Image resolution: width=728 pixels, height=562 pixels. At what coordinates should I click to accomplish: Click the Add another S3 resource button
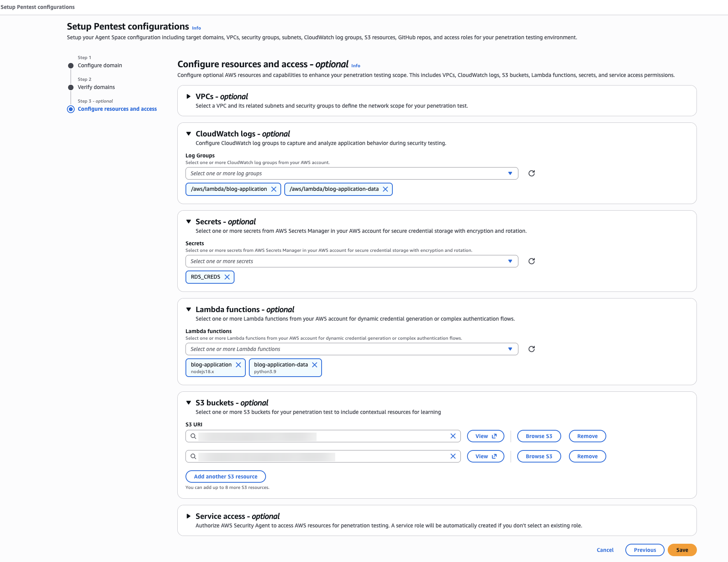click(x=226, y=476)
